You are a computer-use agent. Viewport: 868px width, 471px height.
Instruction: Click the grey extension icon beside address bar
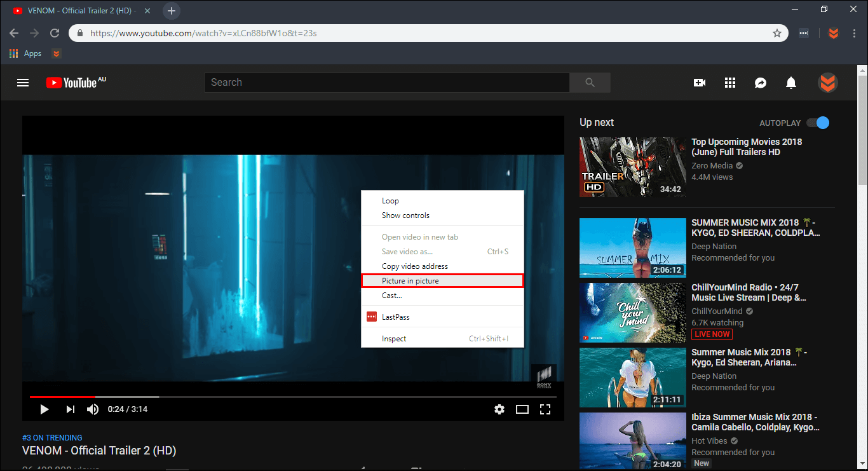804,33
